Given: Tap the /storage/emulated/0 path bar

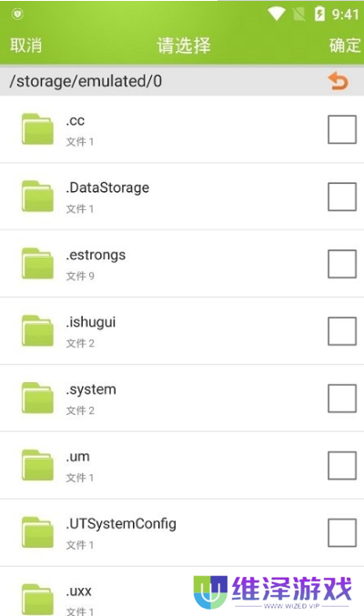Looking at the screenshot, I should coord(182,81).
